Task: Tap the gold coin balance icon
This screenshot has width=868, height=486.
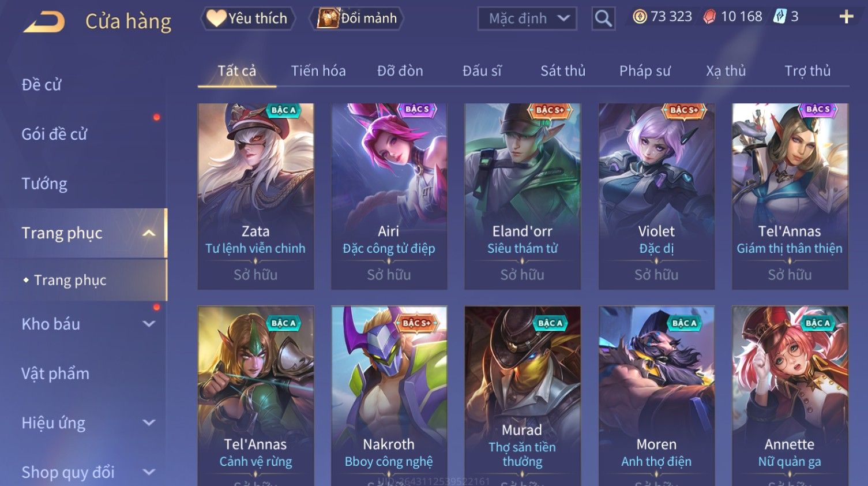Action: coord(640,17)
